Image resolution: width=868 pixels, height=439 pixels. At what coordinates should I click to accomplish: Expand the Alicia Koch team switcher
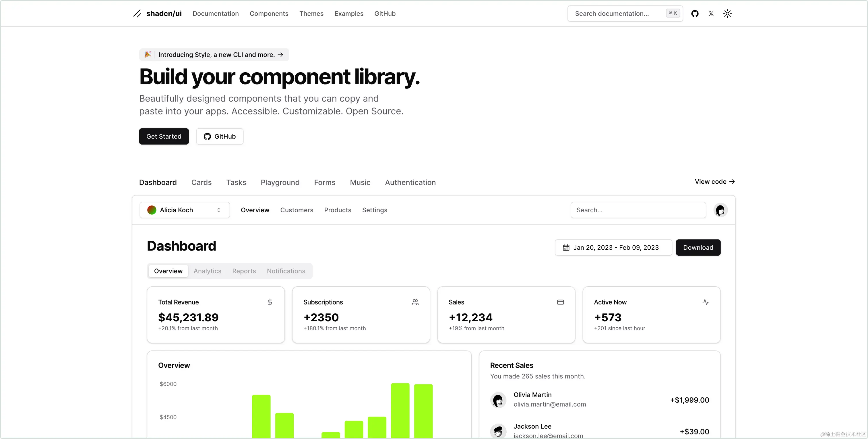click(x=185, y=210)
